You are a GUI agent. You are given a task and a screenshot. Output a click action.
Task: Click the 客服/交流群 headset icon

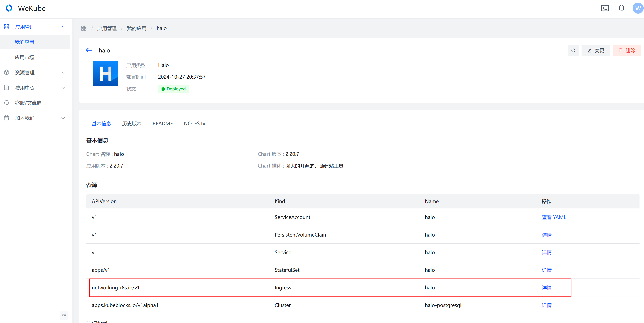[7, 103]
